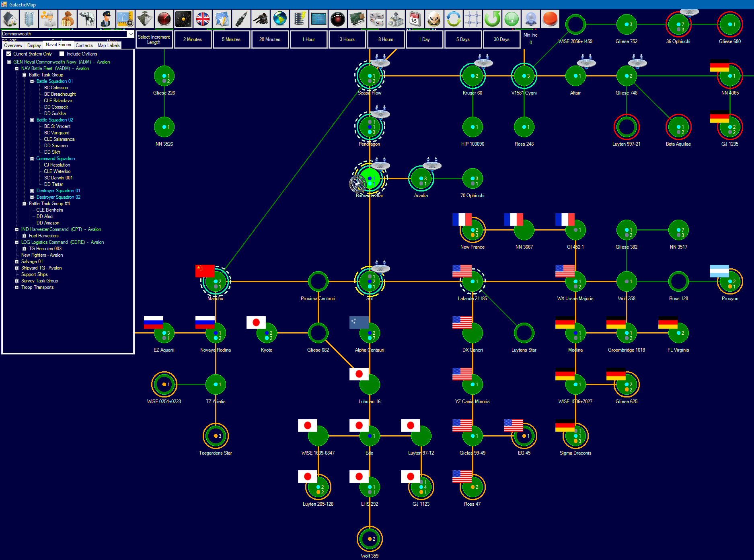Click the Union Jack flag toolbar icon

point(203,19)
